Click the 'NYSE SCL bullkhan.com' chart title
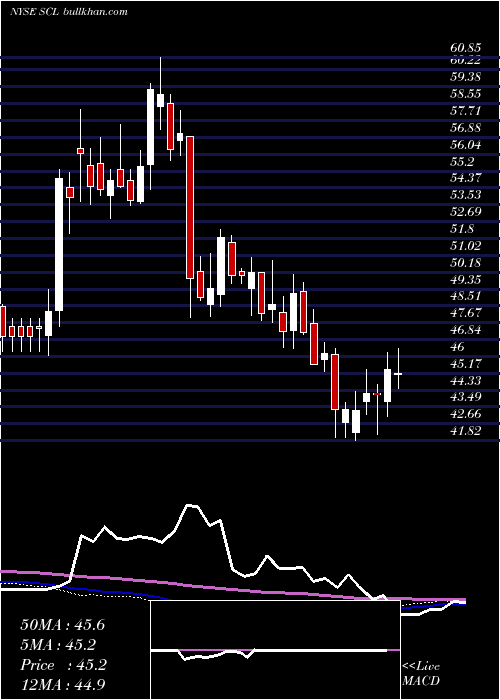The width and height of the screenshot is (500, 700). [68, 12]
